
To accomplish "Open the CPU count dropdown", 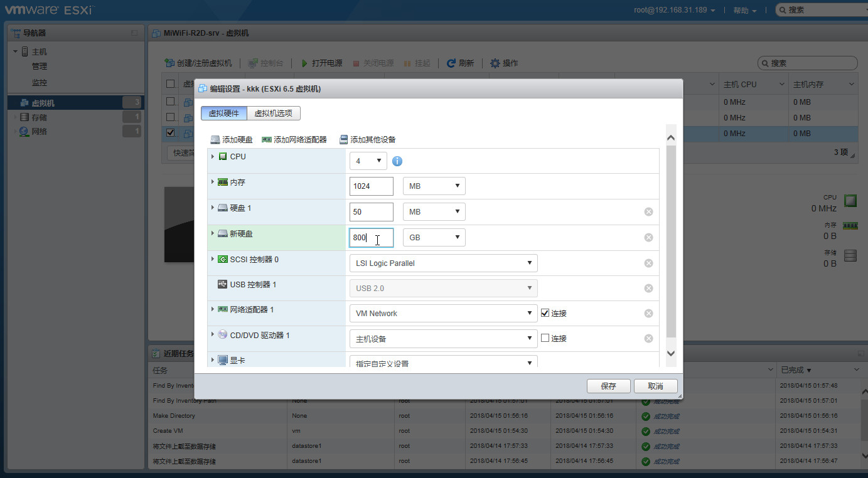I will [x=368, y=161].
